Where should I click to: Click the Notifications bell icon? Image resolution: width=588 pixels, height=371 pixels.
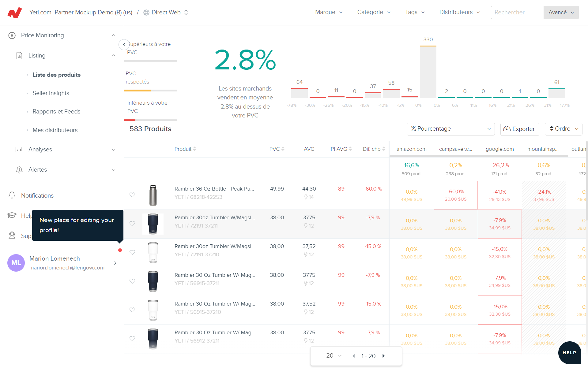point(12,195)
